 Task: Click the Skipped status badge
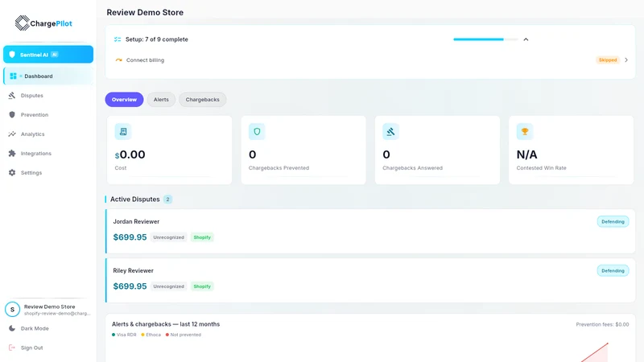(x=608, y=60)
